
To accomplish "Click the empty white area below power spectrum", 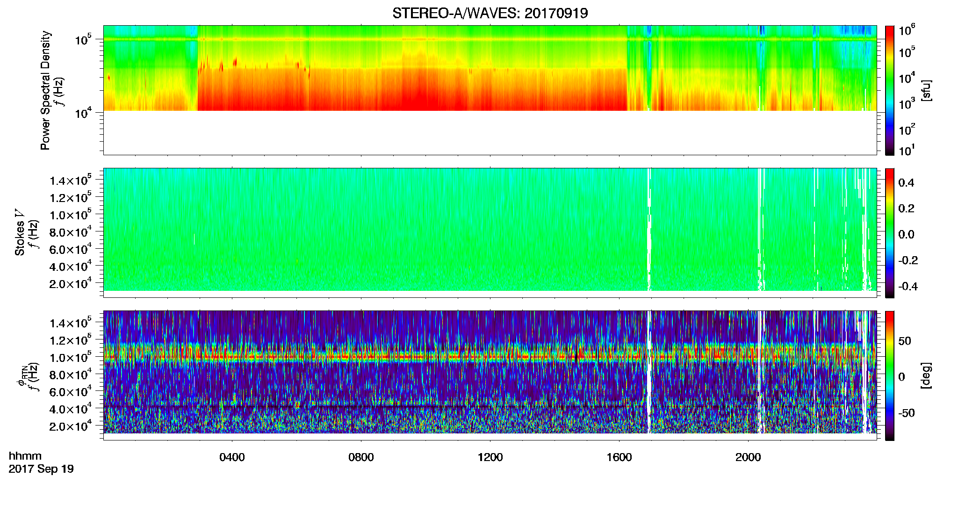I will [x=490, y=133].
